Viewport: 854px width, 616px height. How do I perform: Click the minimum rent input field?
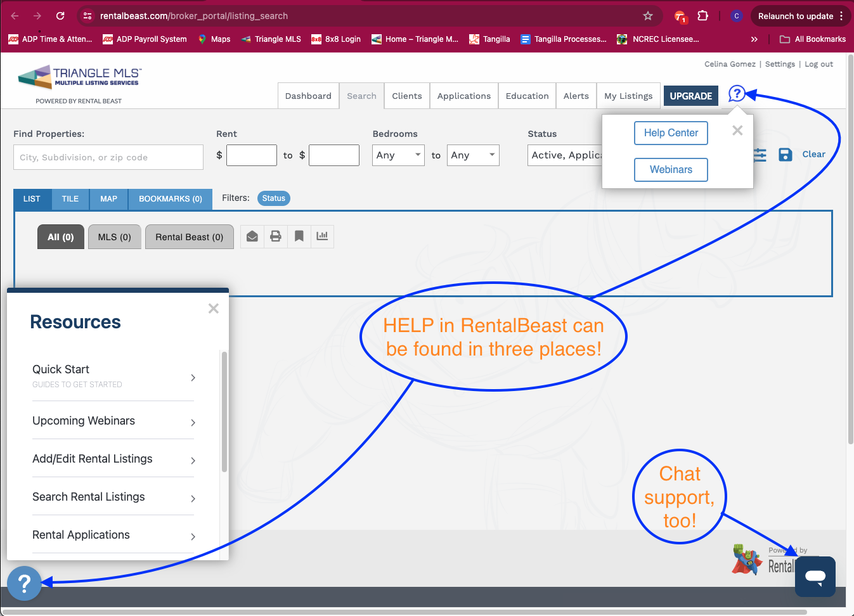point(252,155)
